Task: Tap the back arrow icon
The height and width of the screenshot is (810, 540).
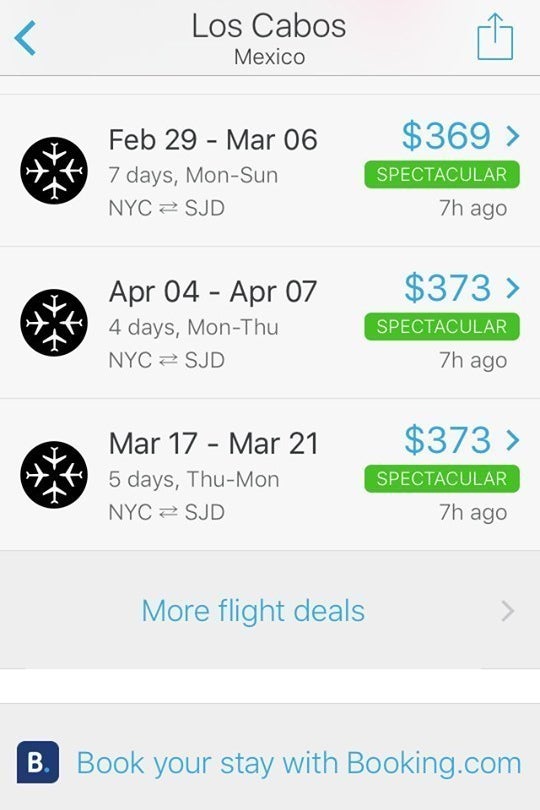Action: [25, 38]
